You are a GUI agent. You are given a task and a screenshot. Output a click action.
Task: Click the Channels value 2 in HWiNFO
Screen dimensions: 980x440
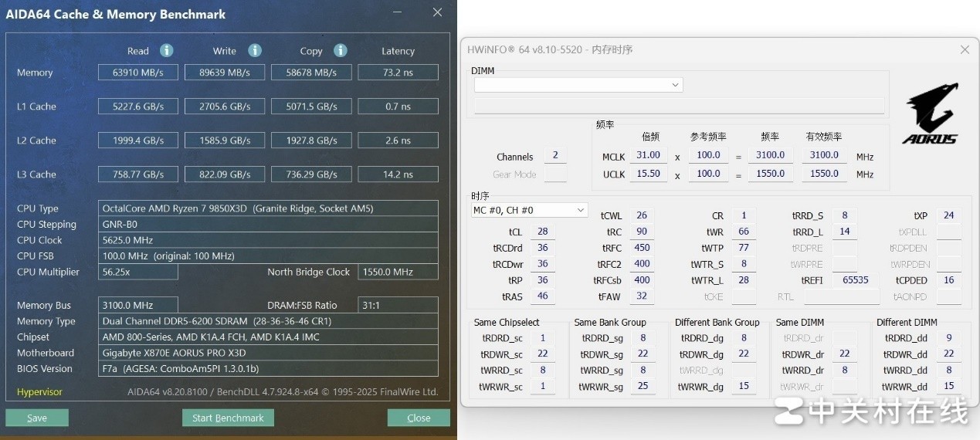pos(555,156)
